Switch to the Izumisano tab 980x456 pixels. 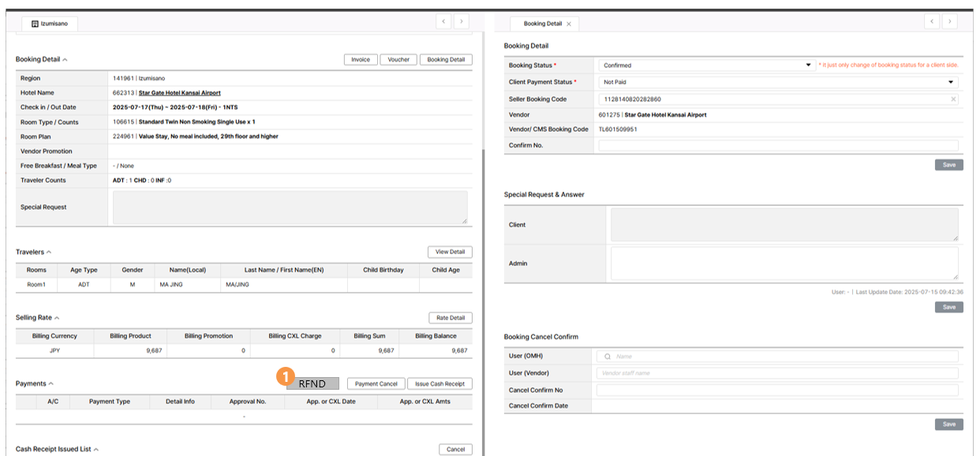pyautogui.click(x=50, y=24)
